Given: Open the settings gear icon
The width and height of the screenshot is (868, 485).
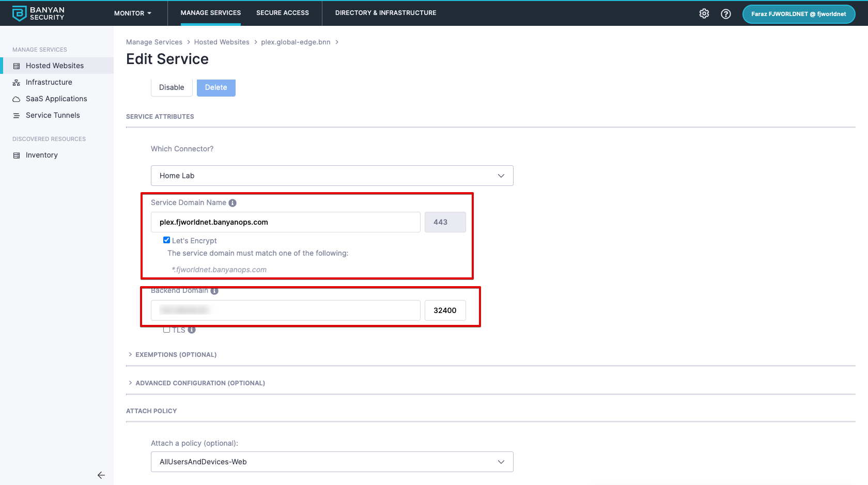Looking at the screenshot, I should [x=704, y=13].
